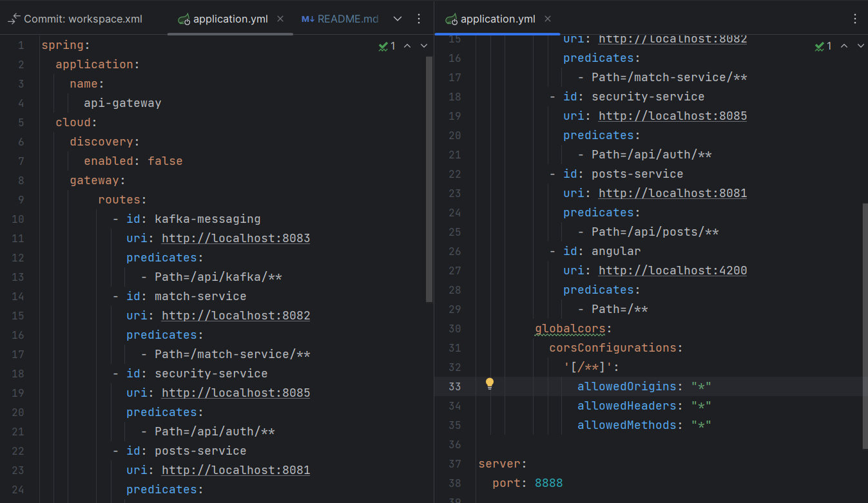Viewport: 868px width, 503px height.
Task: Click 'enabled: false' on line 7
Action: pyautogui.click(x=133, y=161)
